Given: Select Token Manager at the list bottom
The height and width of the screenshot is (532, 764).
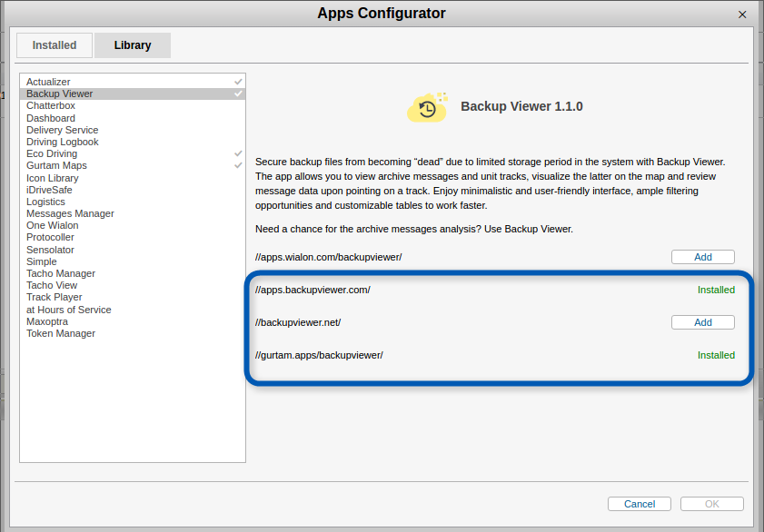Looking at the screenshot, I should click(x=60, y=333).
